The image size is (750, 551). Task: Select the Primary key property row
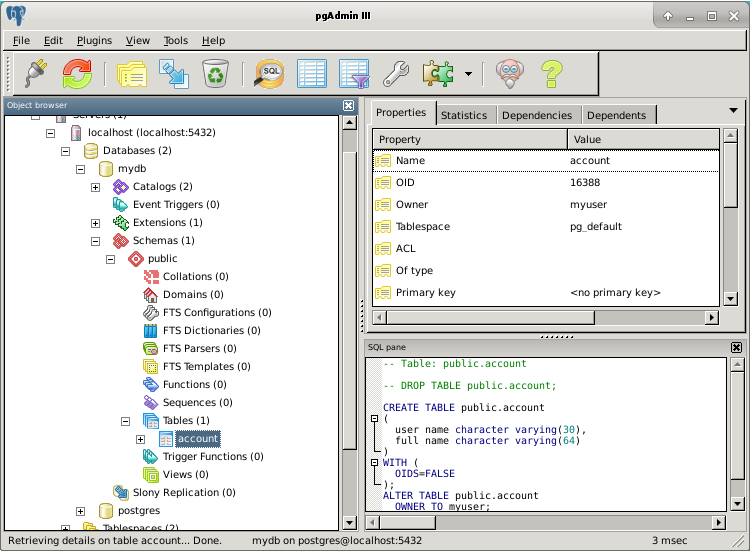pyautogui.click(x=546, y=293)
